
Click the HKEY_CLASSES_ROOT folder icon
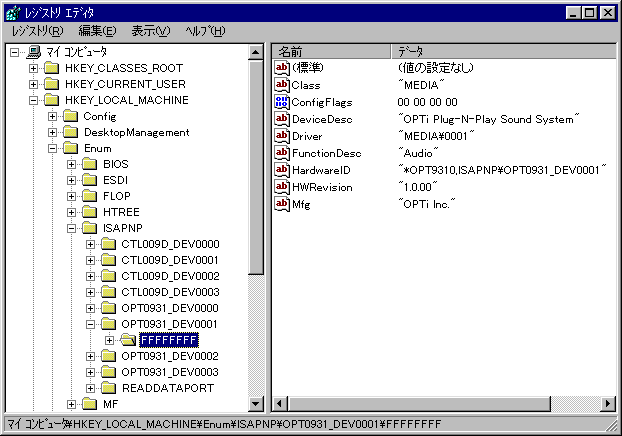52,68
